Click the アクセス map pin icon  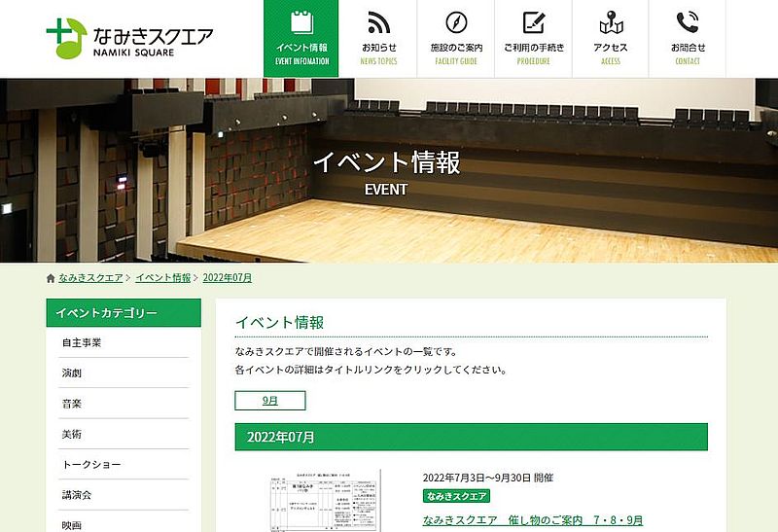[x=611, y=22]
